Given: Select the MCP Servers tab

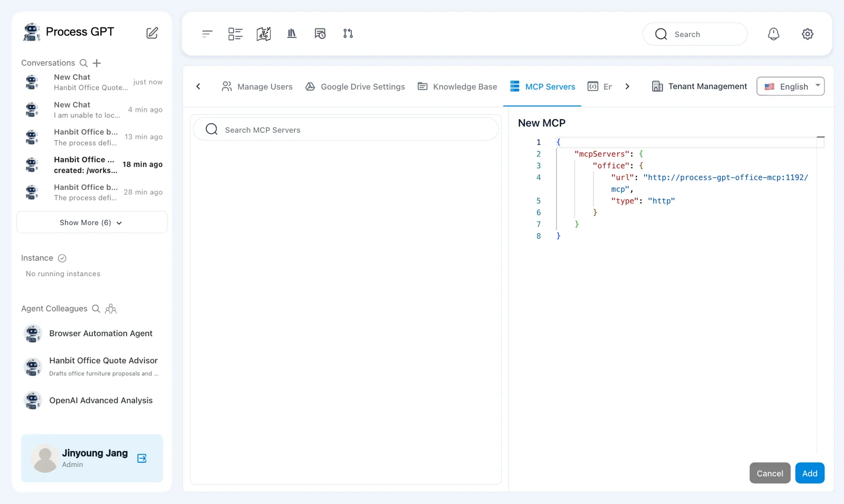Looking at the screenshot, I should click(x=542, y=86).
